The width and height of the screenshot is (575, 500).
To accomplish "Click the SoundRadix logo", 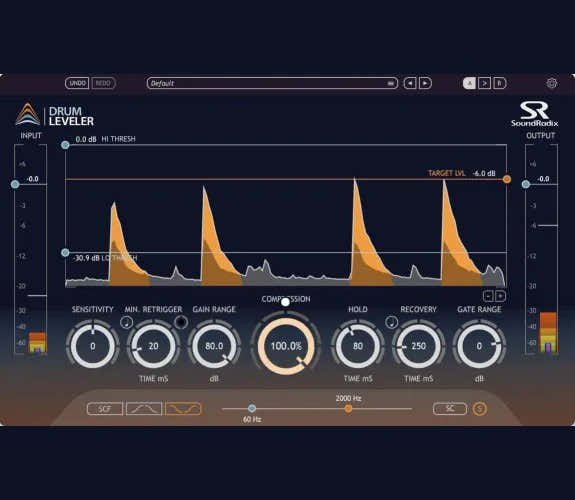I will tap(535, 114).
